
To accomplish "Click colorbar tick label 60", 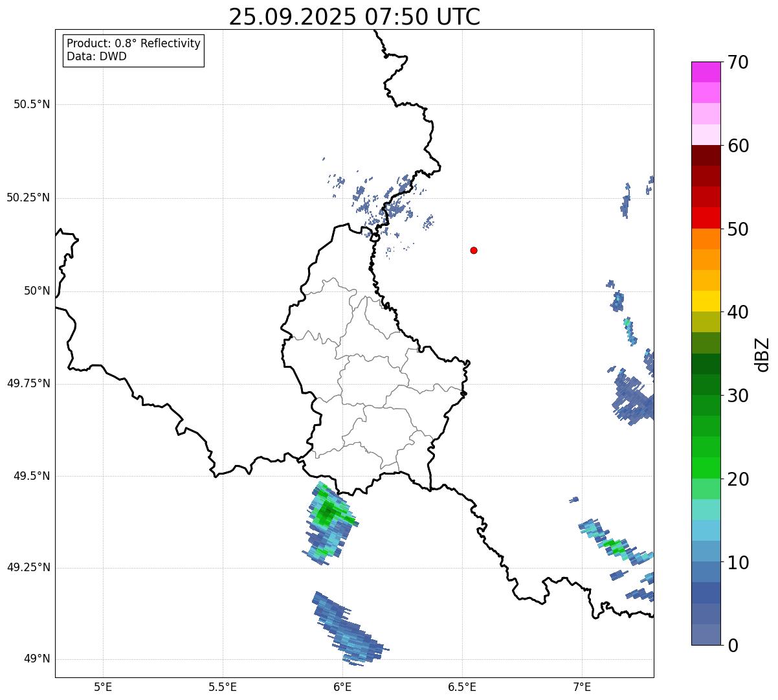I will (738, 146).
